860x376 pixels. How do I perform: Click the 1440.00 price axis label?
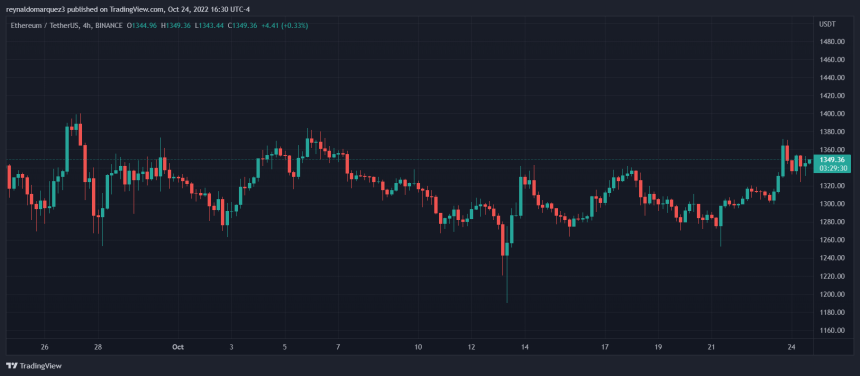pos(831,78)
